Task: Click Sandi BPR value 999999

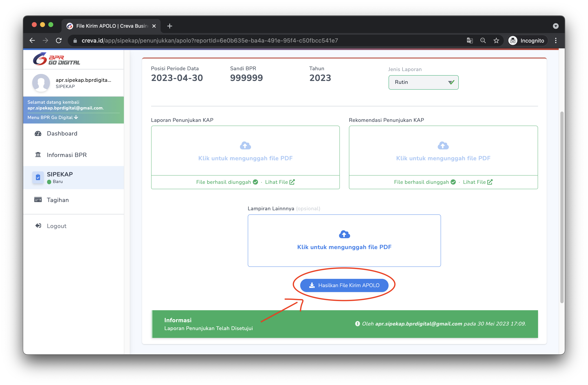Action: point(246,78)
